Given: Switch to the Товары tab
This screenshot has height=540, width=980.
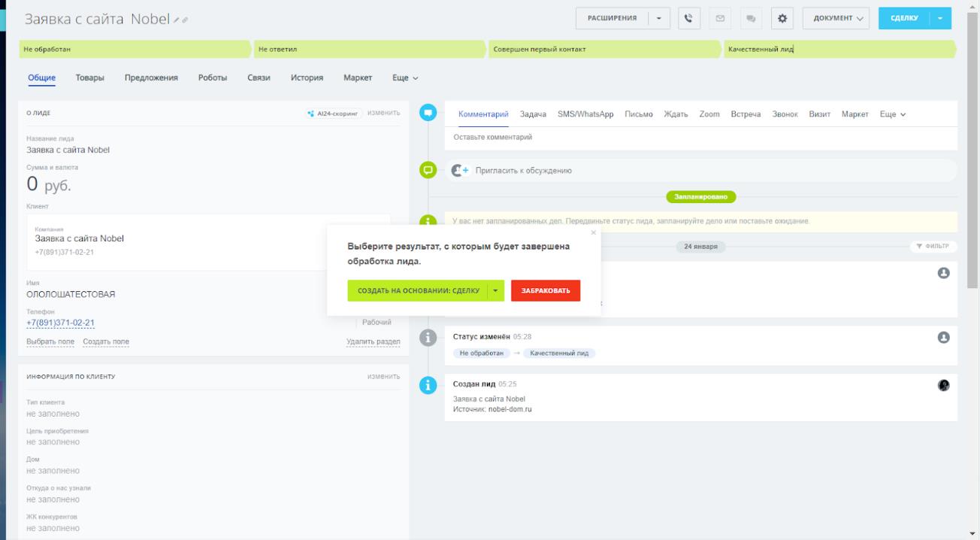Looking at the screenshot, I should (89, 77).
